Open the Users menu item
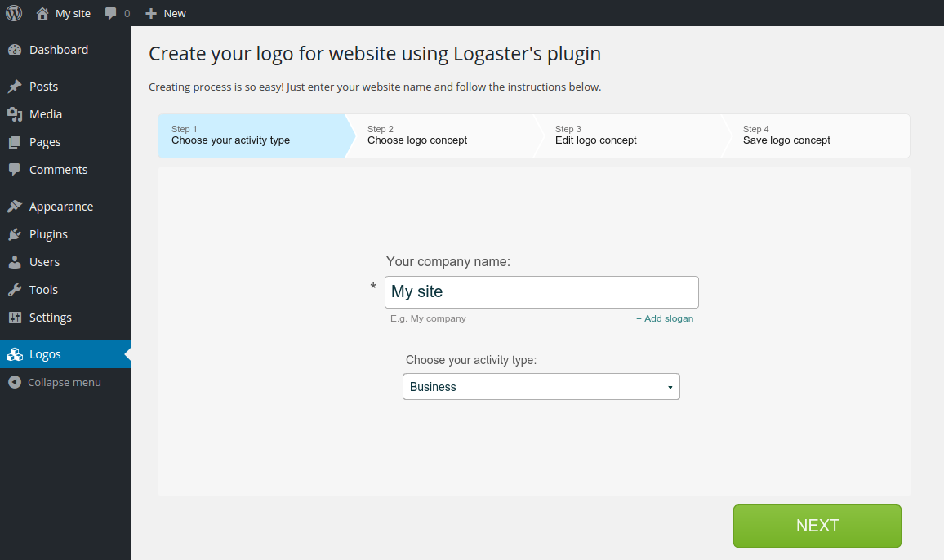Image resolution: width=944 pixels, height=560 pixels. [x=44, y=262]
